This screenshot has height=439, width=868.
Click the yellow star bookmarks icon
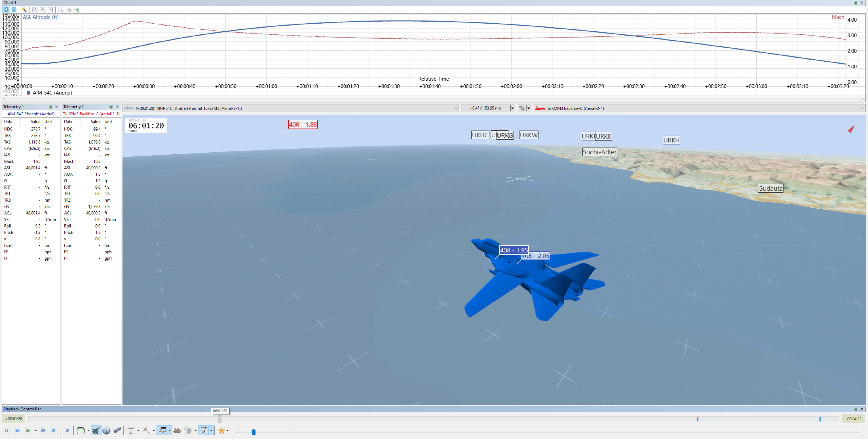pos(221,431)
